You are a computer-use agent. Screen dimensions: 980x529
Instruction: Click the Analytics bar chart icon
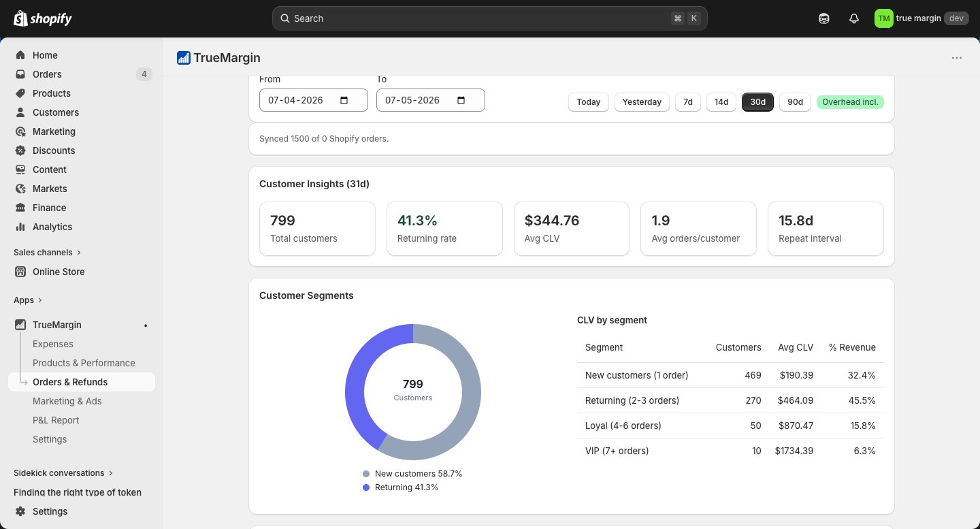tap(20, 227)
